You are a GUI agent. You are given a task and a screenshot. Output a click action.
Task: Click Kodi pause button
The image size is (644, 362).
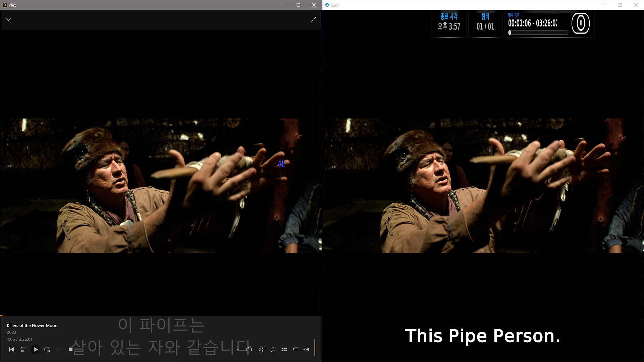click(x=581, y=23)
